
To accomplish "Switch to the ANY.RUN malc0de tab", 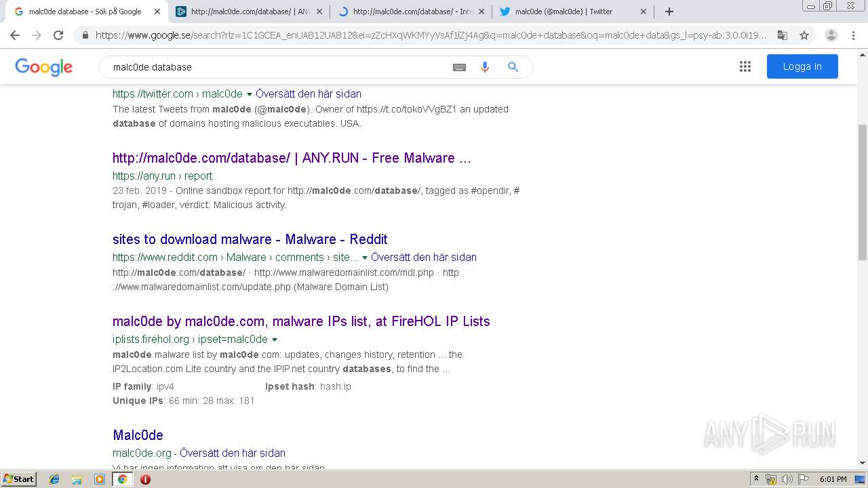I will 249,12.
